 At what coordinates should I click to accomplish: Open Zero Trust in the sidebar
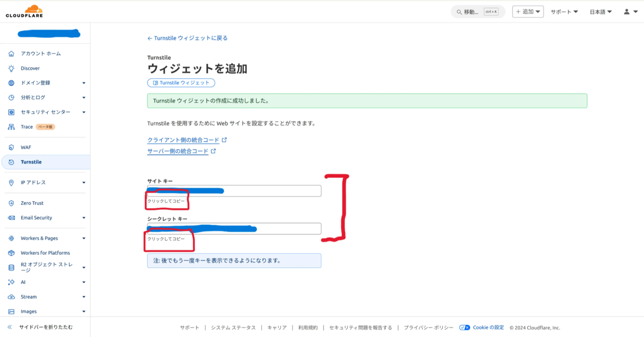point(32,203)
